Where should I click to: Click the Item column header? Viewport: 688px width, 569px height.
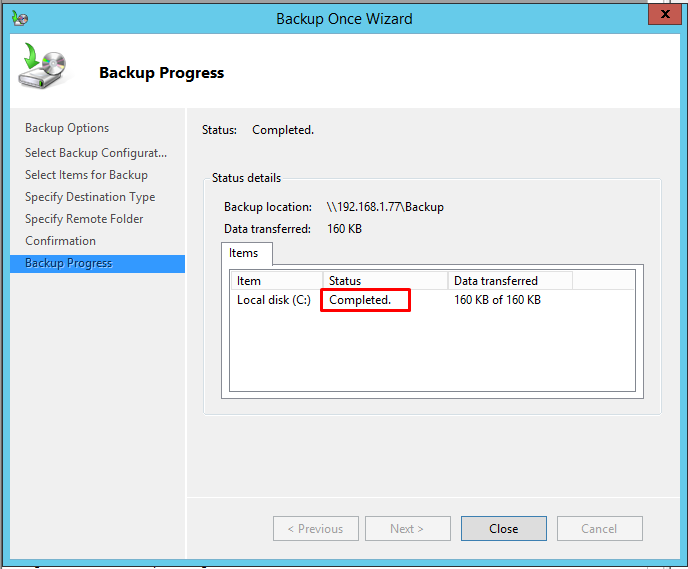[x=277, y=281]
